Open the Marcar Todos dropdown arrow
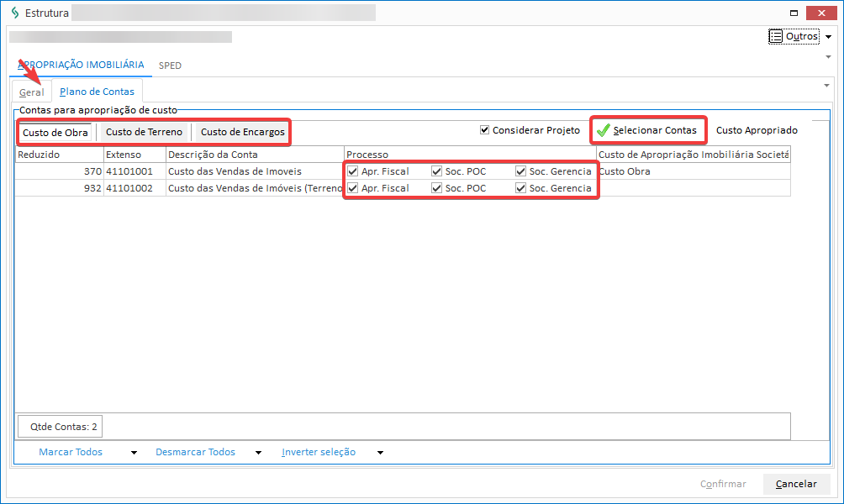 coord(134,453)
